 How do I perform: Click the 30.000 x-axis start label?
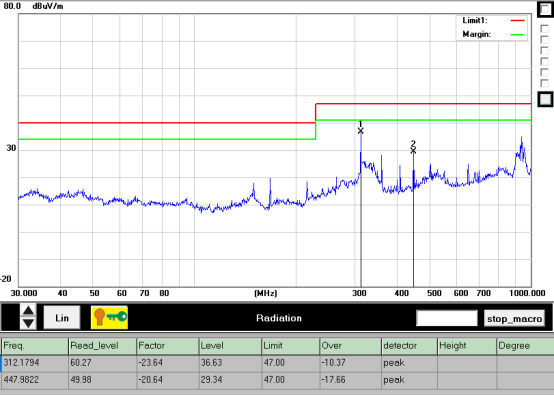click(24, 293)
